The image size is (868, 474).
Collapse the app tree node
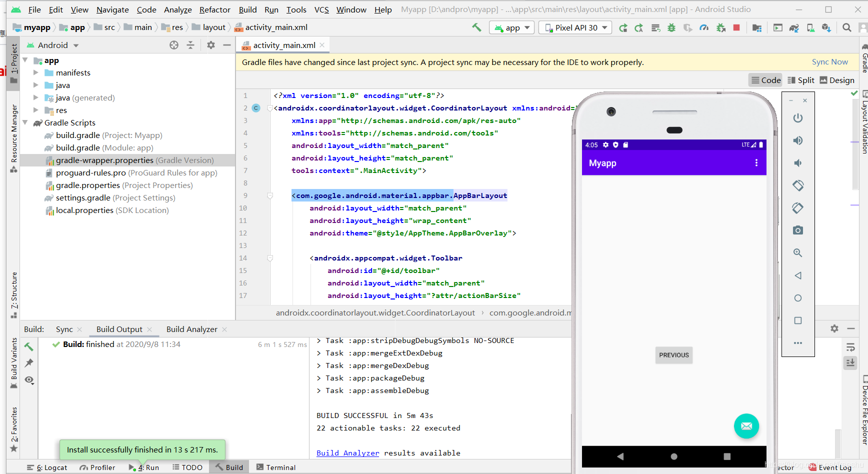click(x=25, y=60)
